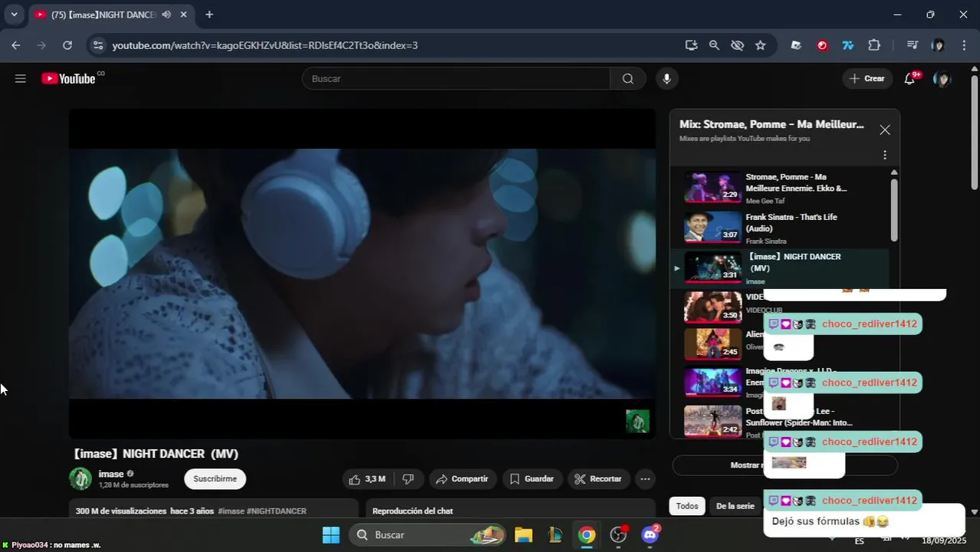Image resolution: width=980 pixels, height=552 pixels.
Task: Close the Mix playlist panel with X
Action: (885, 130)
